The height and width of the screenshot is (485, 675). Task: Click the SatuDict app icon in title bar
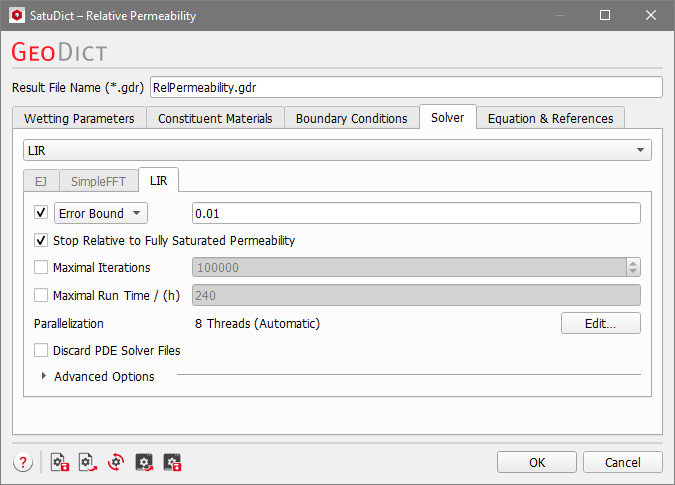(x=17, y=15)
